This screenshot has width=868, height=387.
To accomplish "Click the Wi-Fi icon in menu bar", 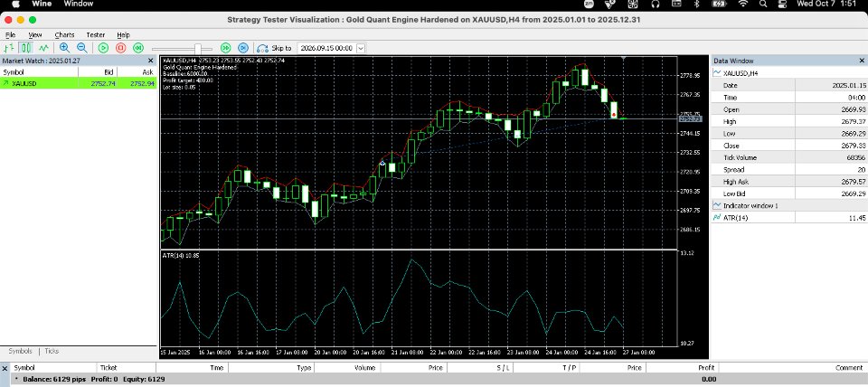I will (x=743, y=4).
